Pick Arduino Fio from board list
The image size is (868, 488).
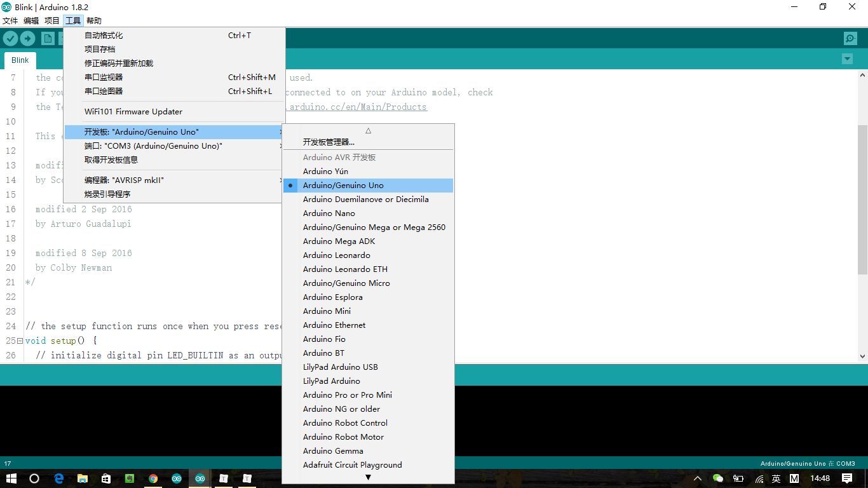(368, 339)
